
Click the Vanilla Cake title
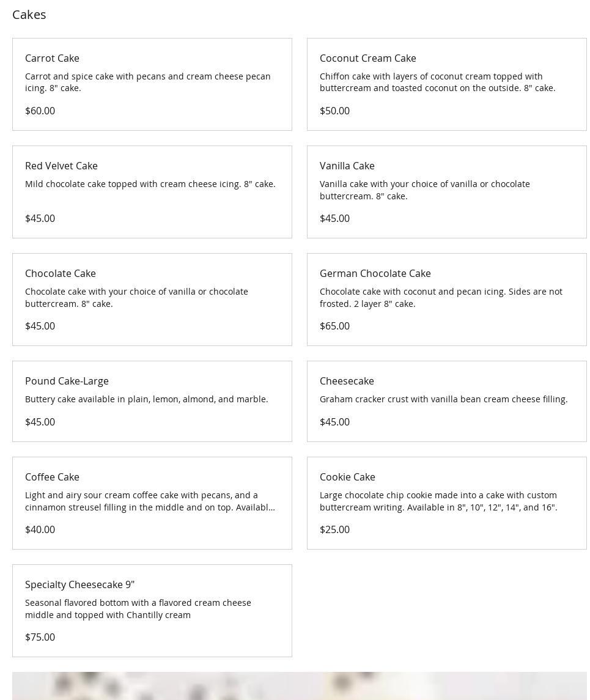[x=347, y=166]
